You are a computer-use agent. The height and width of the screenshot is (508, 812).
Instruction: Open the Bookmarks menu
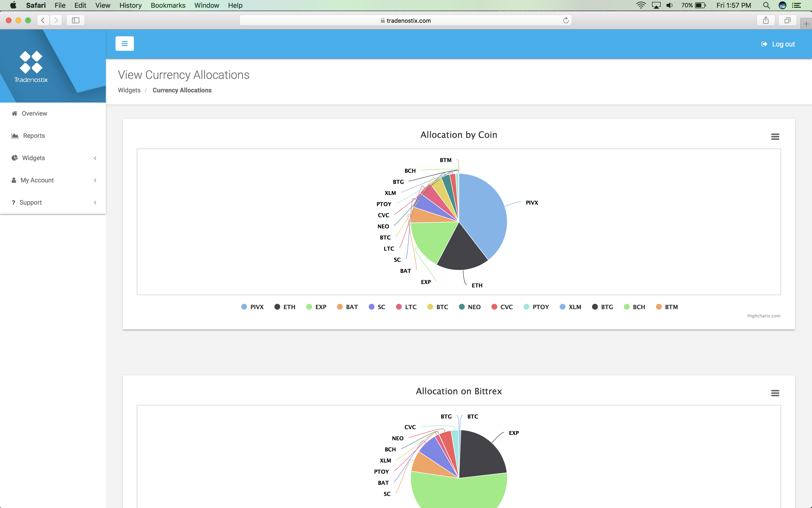pos(168,5)
